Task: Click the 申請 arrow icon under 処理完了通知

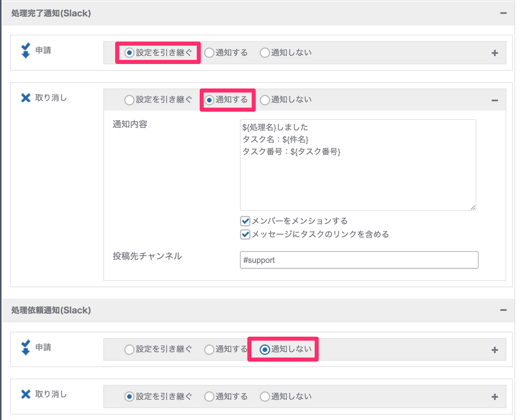Action: coord(26,50)
